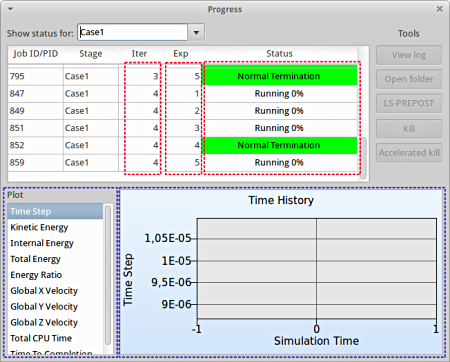Sort by Job ID/PID column header
Screen dimensions: 450x362
[x=36, y=54]
